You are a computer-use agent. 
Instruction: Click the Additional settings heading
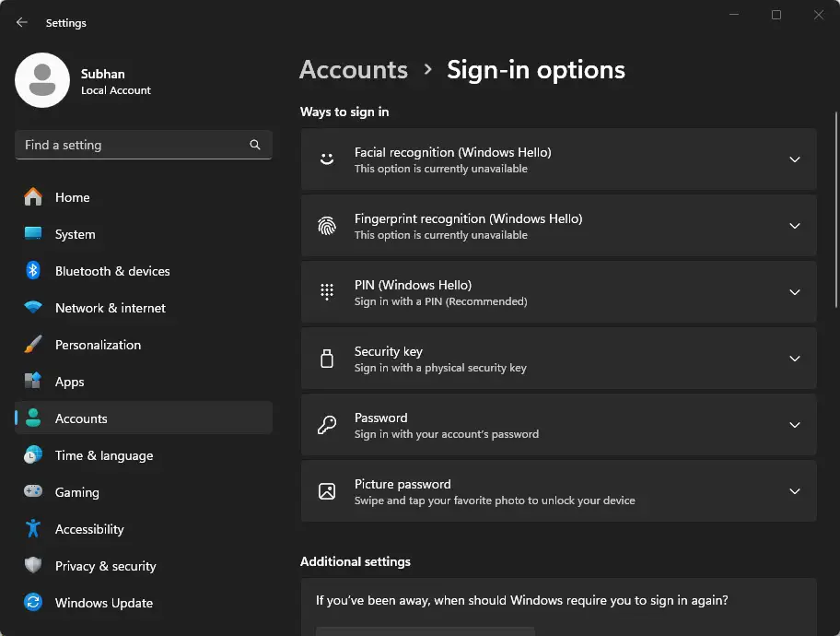click(356, 561)
